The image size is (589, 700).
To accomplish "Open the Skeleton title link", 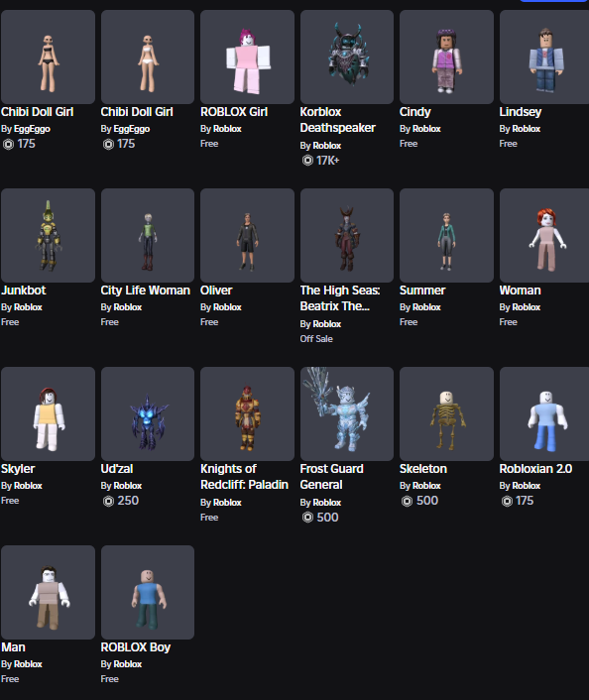I will (x=423, y=469).
